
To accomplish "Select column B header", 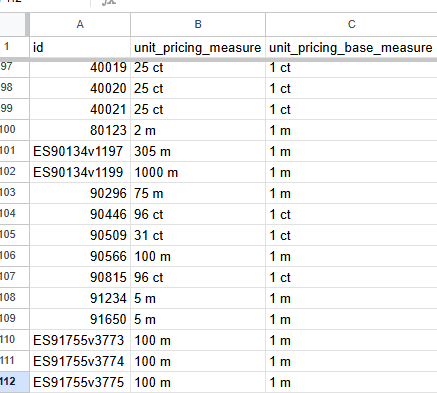I will [198, 24].
